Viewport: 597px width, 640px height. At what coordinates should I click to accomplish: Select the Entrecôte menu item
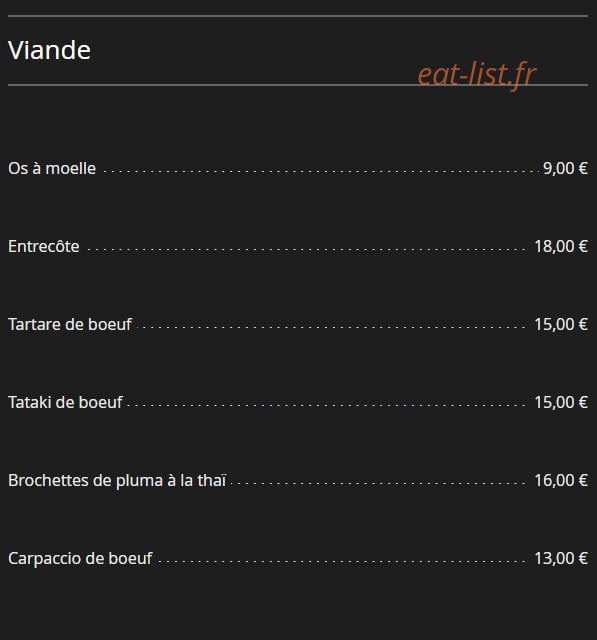tap(44, 246)
